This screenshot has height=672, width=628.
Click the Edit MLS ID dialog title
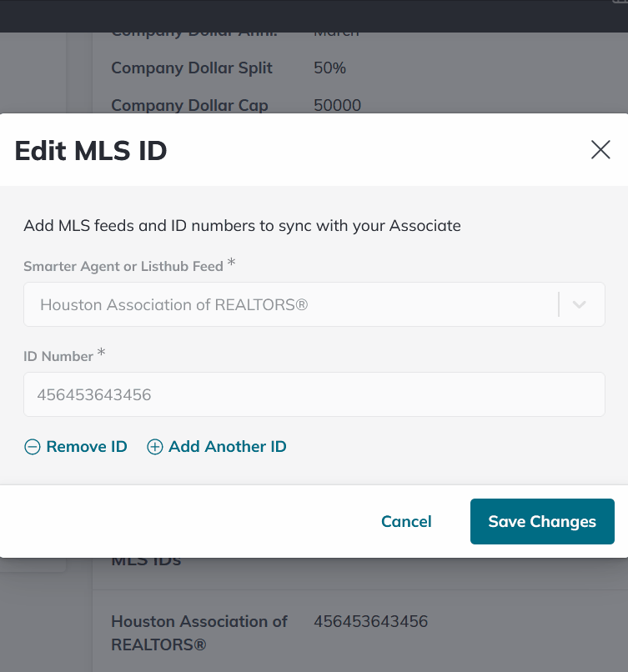(90, 151)
